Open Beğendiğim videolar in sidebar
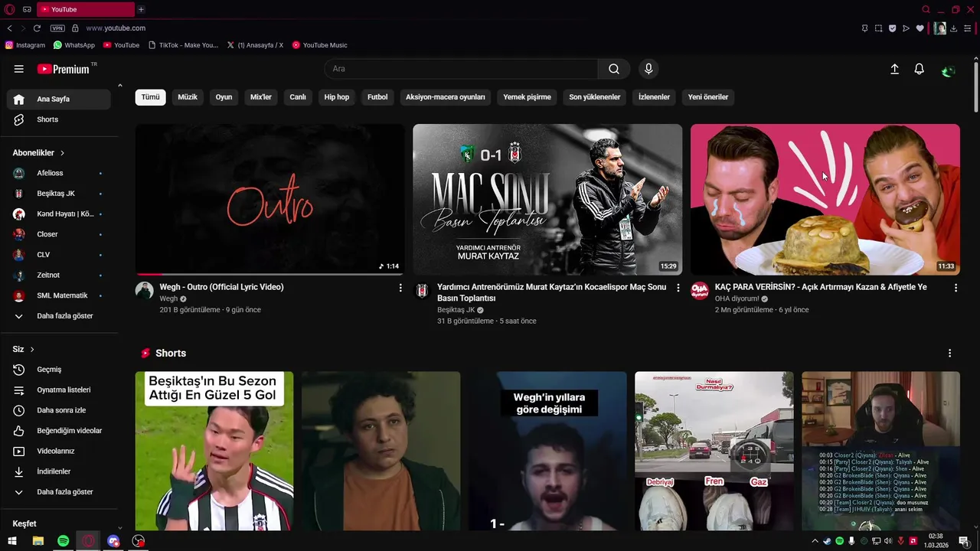 point(59,431)
